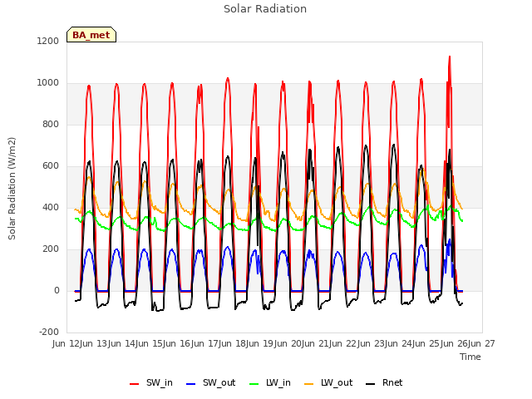Click the highest SW_in peak on Jun 25

click(450, 57)
